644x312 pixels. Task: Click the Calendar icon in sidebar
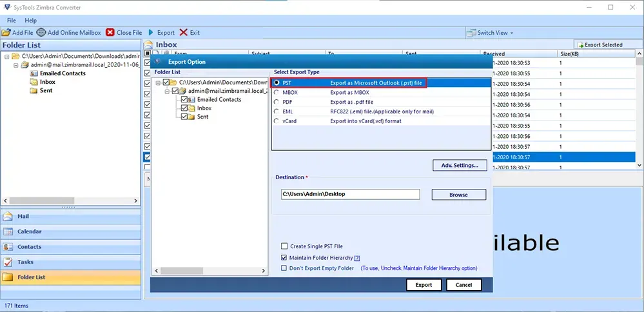(x=8, y=231)
